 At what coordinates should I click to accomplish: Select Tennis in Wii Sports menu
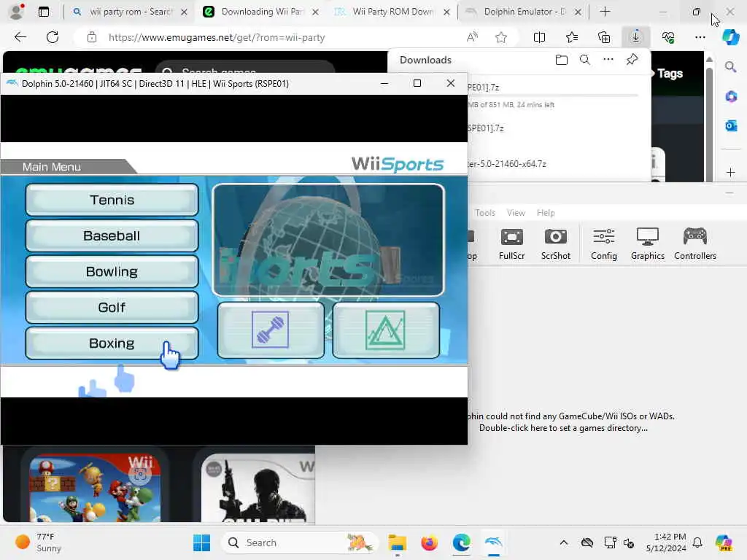coord(112,200)
